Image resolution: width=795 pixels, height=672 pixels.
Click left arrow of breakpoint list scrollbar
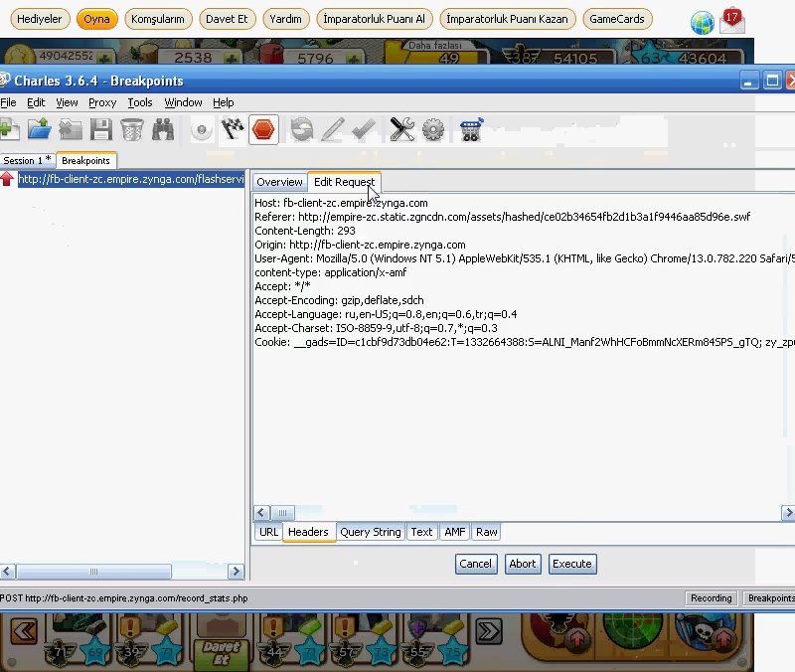pos(7,572)
